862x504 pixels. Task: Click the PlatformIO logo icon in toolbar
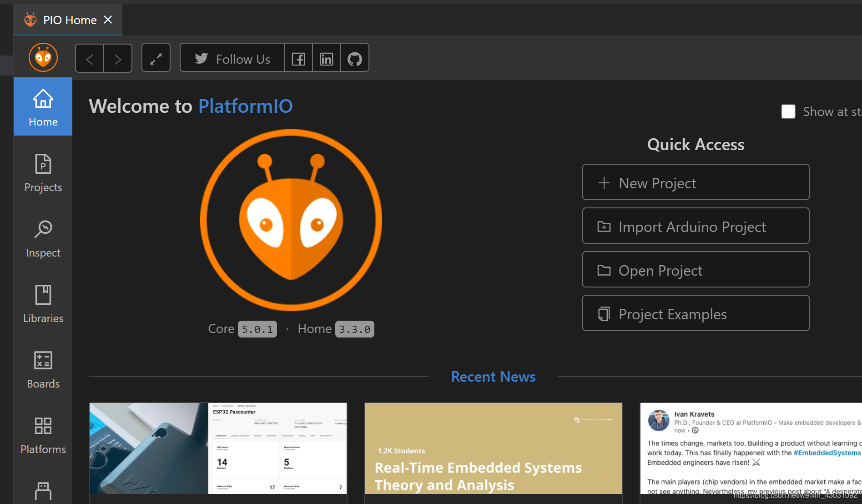(x=43, y=58)
